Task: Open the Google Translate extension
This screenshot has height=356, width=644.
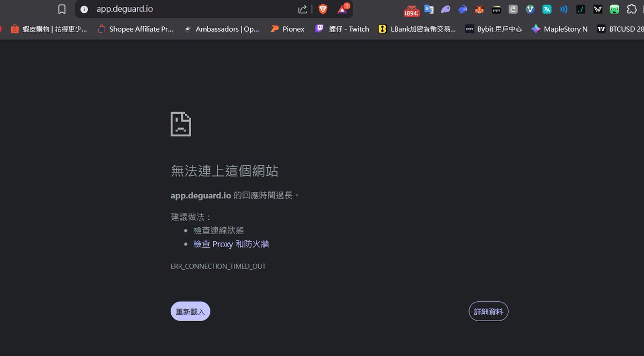Action: point(429,9)
